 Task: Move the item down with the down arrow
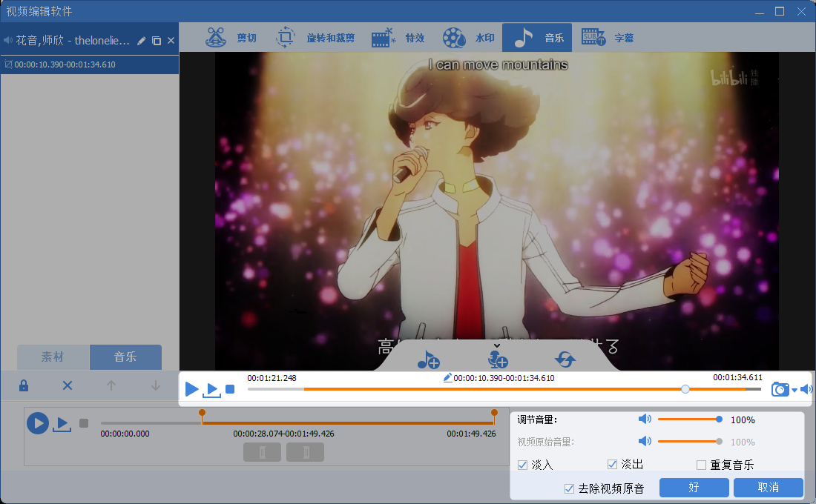click(x=155, y=385)
